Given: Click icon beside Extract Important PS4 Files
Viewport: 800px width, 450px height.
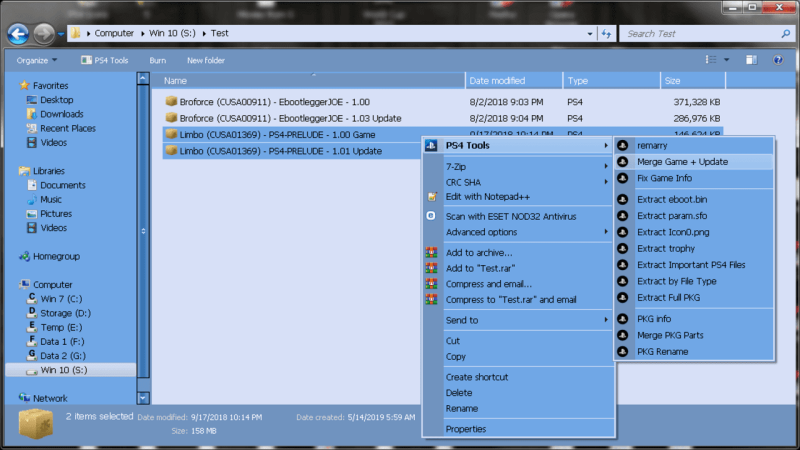Looking at the screenshot, I should pyautogui.click(x=622, y=265).
